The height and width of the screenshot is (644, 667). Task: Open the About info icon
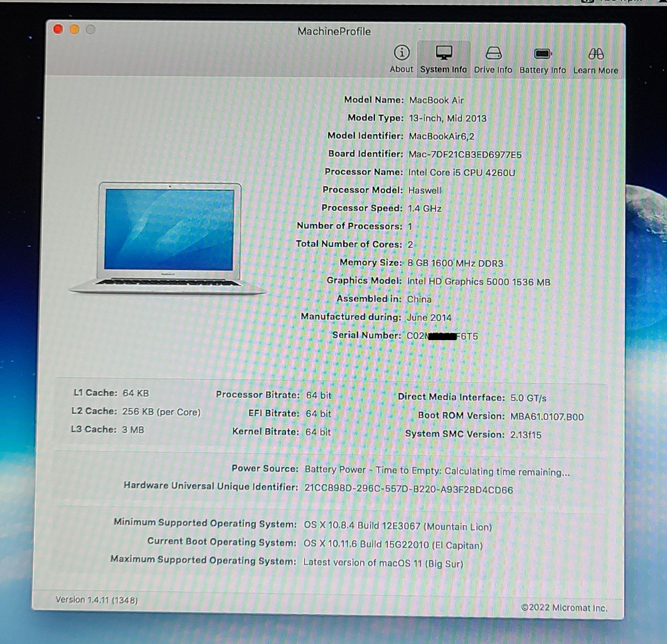401,53
